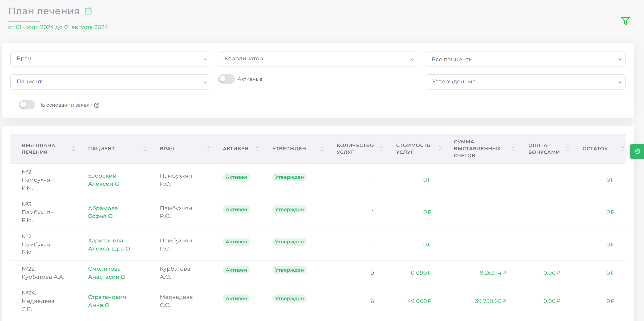
Task: Click Активен badge in Езерский row
Action: (x=236, y=177)
